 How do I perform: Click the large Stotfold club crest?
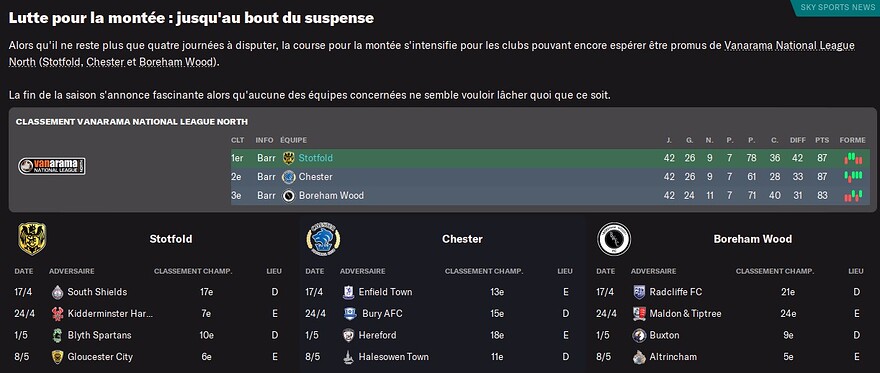coord(32,239)
